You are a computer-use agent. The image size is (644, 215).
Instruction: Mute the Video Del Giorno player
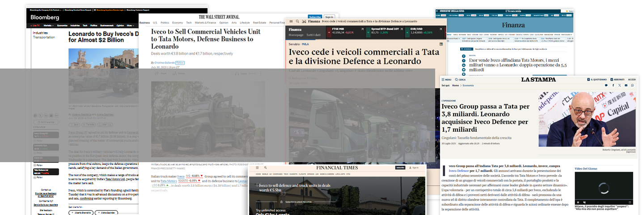pos(584,202)
